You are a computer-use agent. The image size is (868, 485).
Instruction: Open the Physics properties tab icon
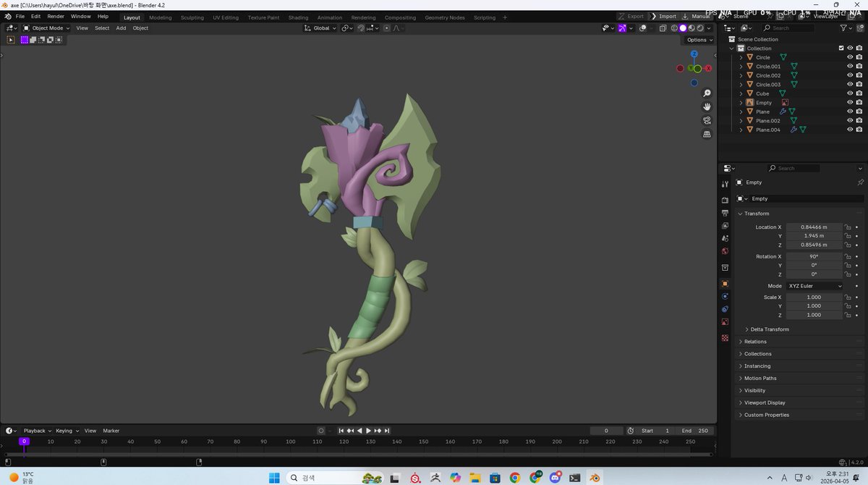(725, 296)
